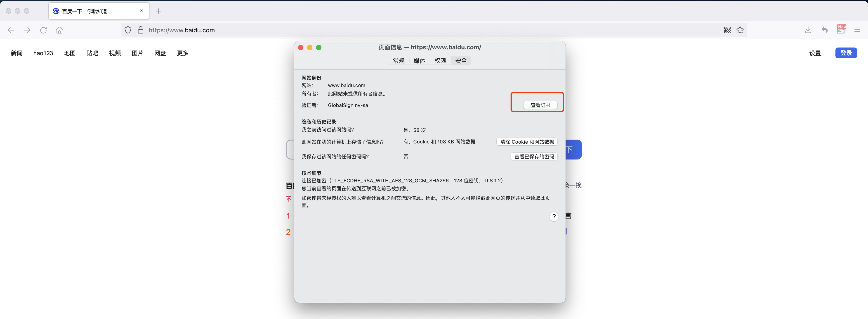Open the 更多 link
The image size is (868, 319).
(x=183, y=53)
